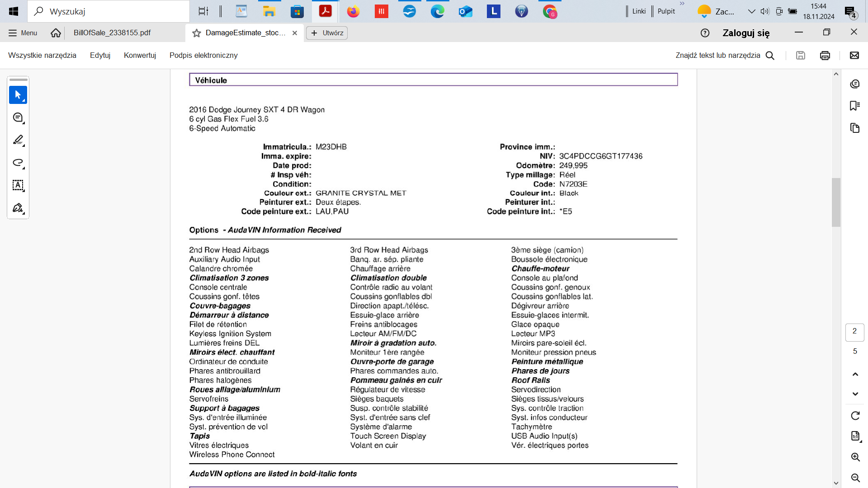Print the document
The width and height of the screenshot is (868, 488).
[825, 55]
